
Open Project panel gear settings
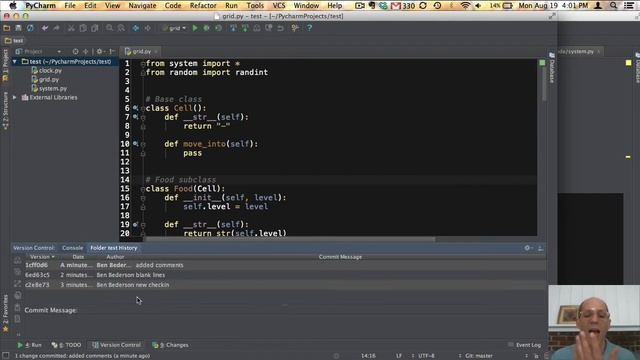(x=100, y=51)
